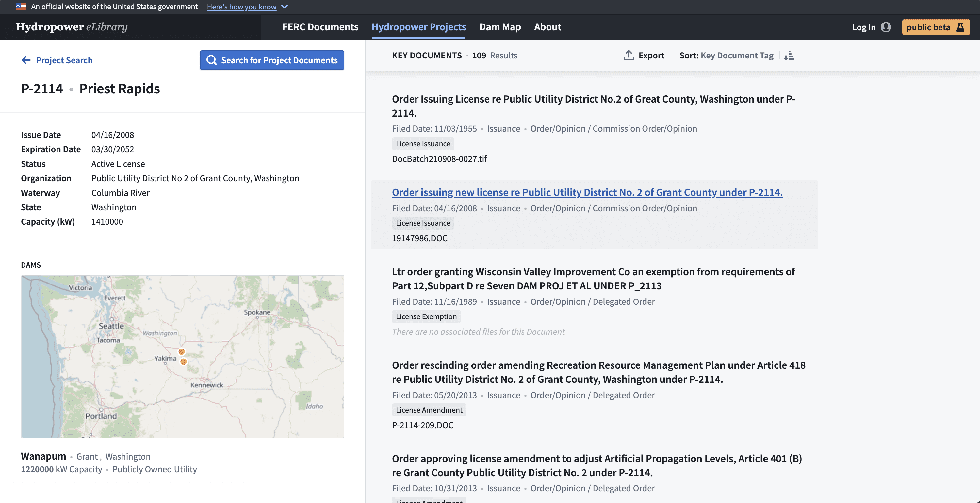
Task: Click the search magnifier icon
Action: [x=211, y=60]
